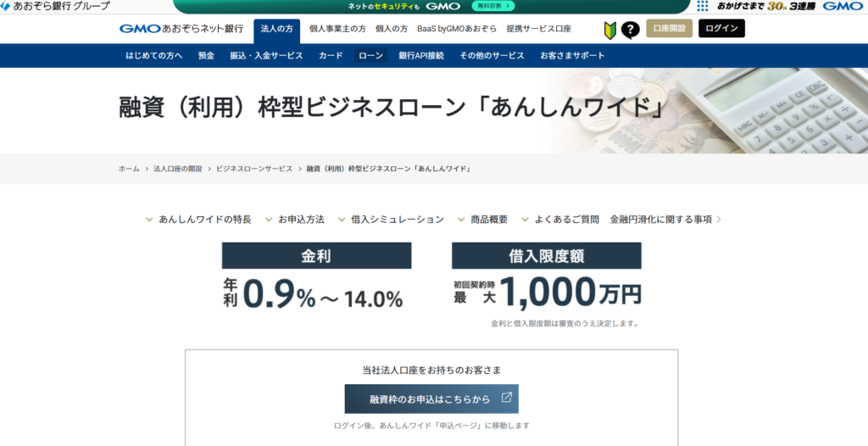Image resolution: width=868 pixels, height=446 pixels.
Task: Click the 金利 heading box
Action: pyautogui.click(x=317, y=255)
